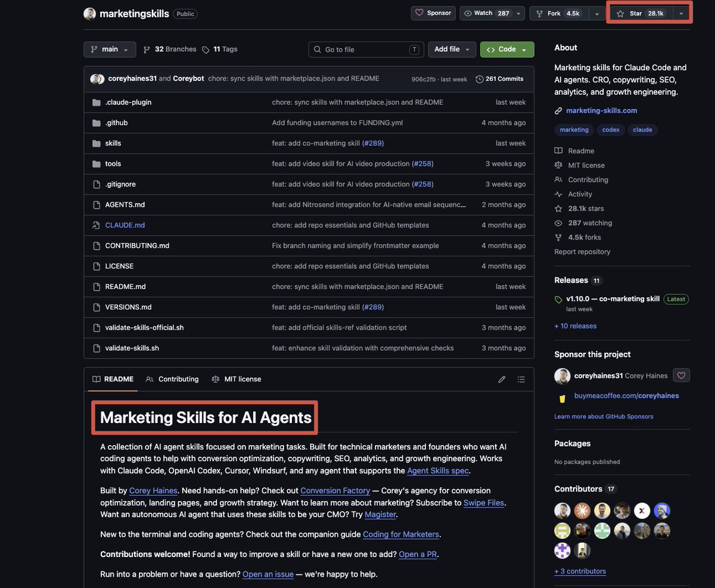Open the Add file dropdown
Image resolution: width=715 pixels, height=588 pixels.
tap(452, 49)
